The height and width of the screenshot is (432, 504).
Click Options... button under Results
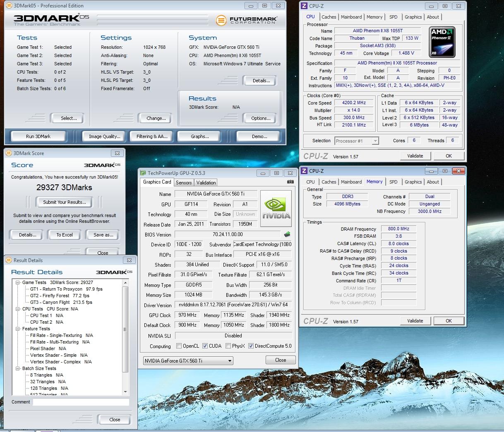(261, 118)
